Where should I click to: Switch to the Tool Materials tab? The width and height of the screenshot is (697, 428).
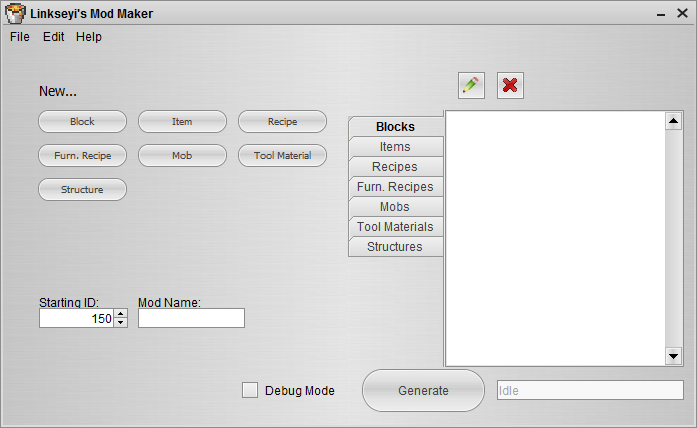click(x=396, y=227)
